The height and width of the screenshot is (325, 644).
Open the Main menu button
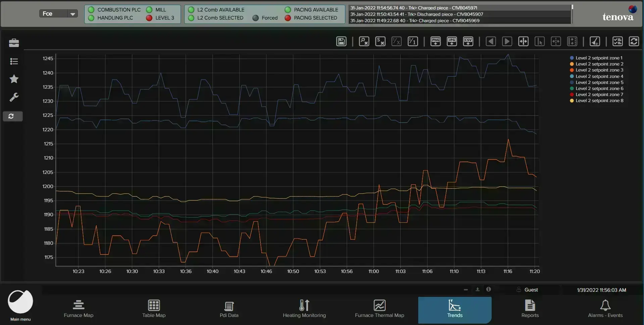point(20,305)
